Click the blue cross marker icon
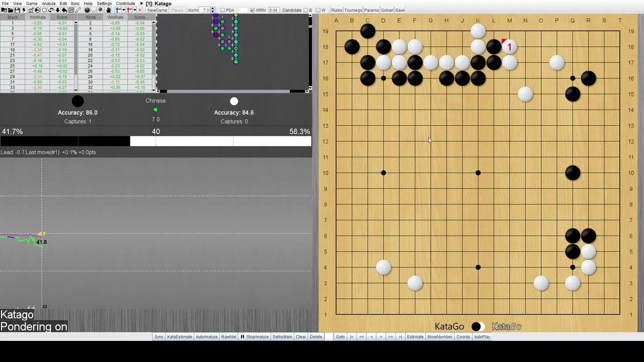 click(118, 10)
